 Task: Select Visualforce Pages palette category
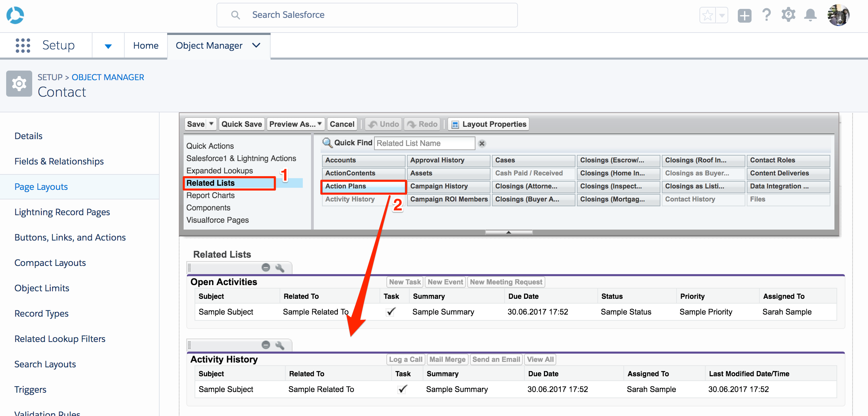tap(218, 220)
